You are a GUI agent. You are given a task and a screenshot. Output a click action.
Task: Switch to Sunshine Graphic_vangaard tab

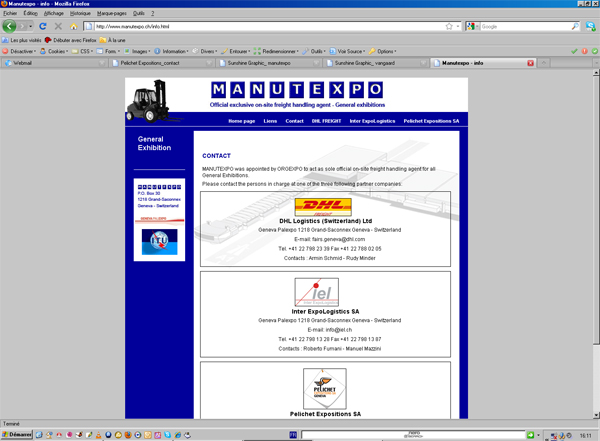click(376, 63)
